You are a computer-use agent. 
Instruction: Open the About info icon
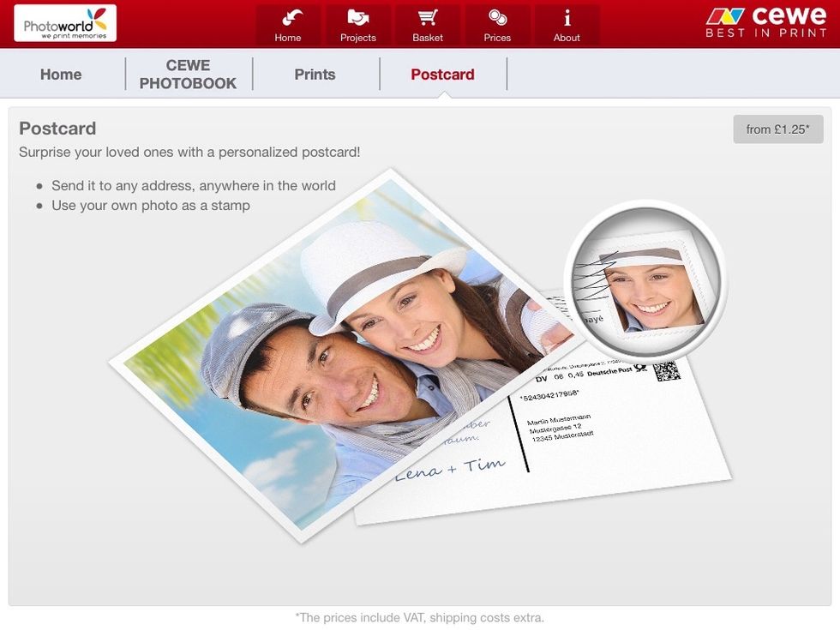click(567, 25)
